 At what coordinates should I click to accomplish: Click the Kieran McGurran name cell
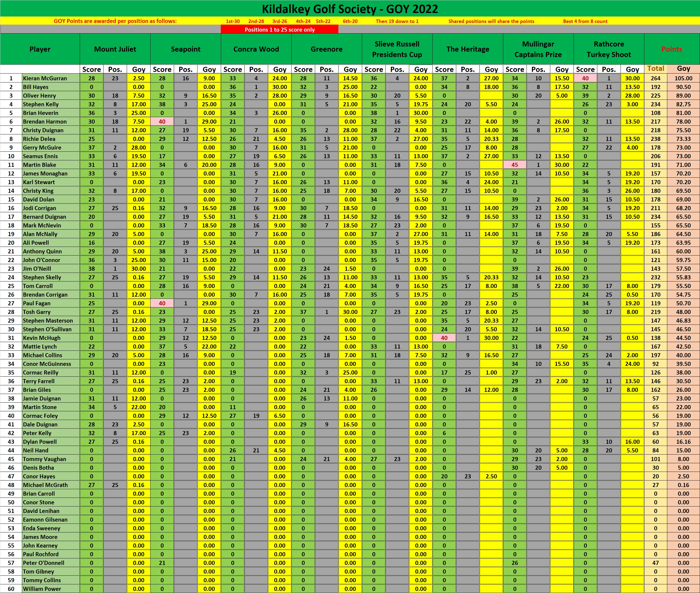[x=51, y=78]
